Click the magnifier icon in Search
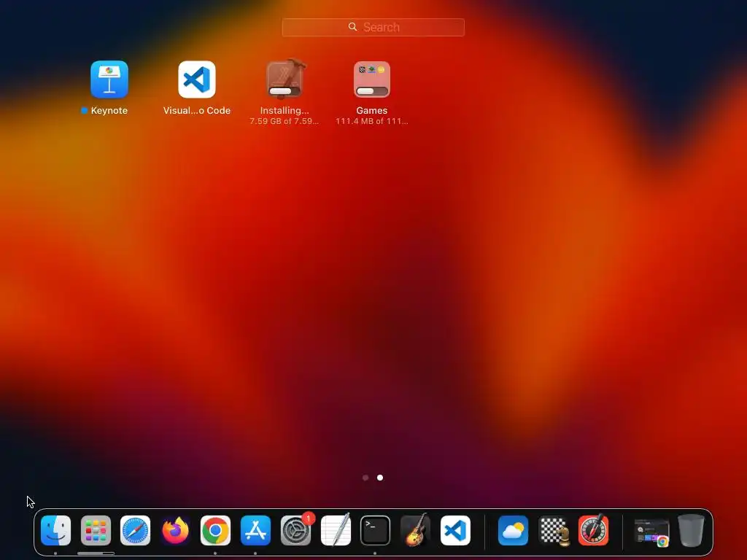 point(352,27)
